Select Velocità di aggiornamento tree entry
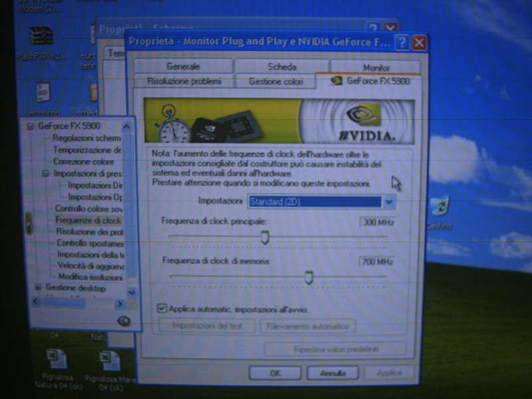This screenshot has height=399, width=532. pyautogui.click(x=90, y=266)
